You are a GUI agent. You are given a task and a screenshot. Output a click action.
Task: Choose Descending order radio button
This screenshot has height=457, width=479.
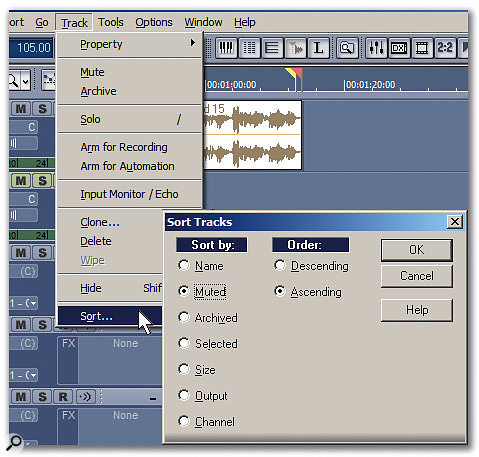tap(280, 265)
